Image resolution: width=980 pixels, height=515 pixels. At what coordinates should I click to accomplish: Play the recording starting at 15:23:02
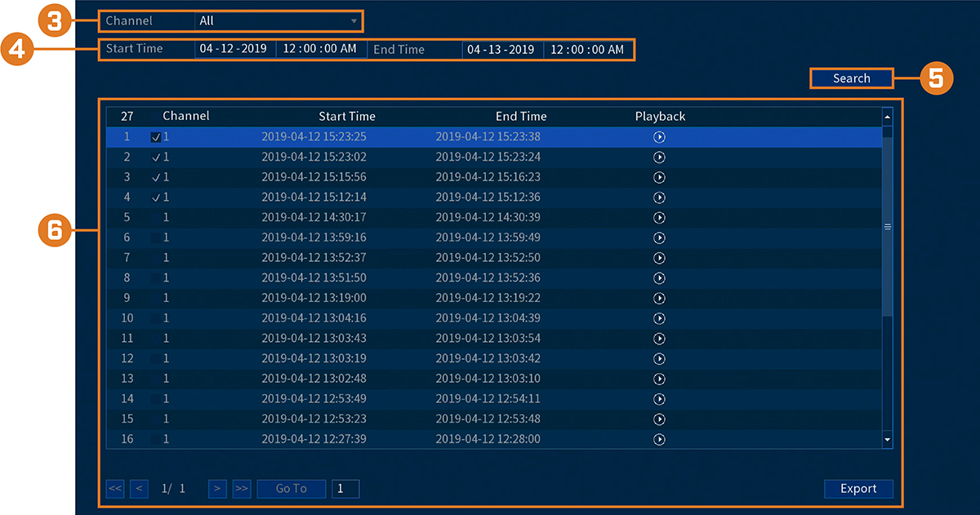(659, 157)
